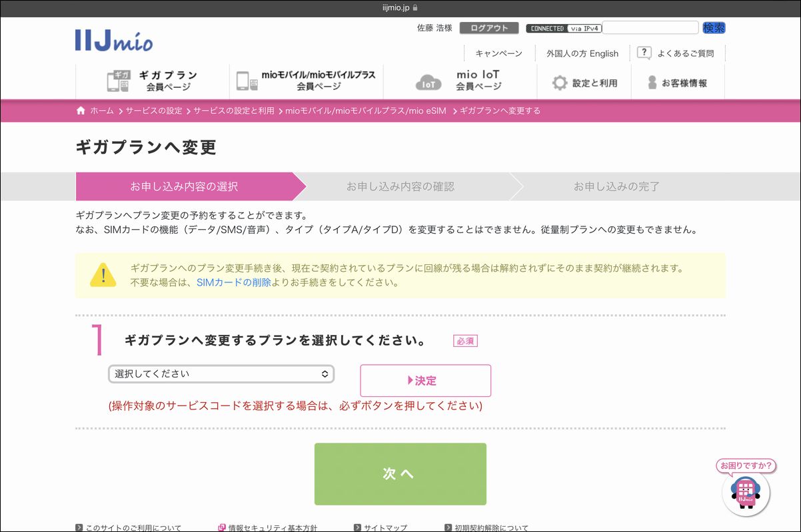Screen dimensions: 801x532
Task: Go to サービスの設定 breadcrumb
Action: tap(154, 111)
